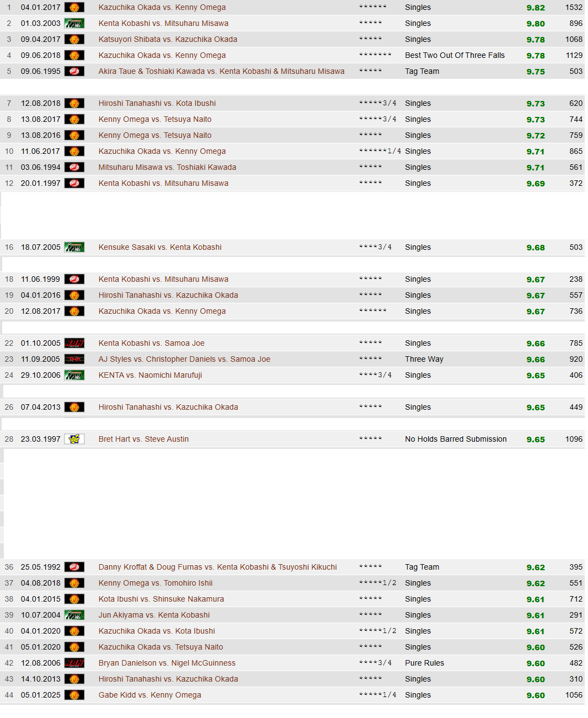Screen dimensions: 588x718
Task: Open Kenny Omega vs. Tomohiro Ishii match
Action: 155,583
